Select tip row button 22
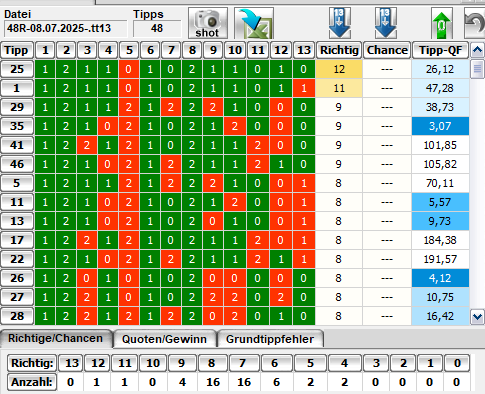 click(x=17, y=259)
